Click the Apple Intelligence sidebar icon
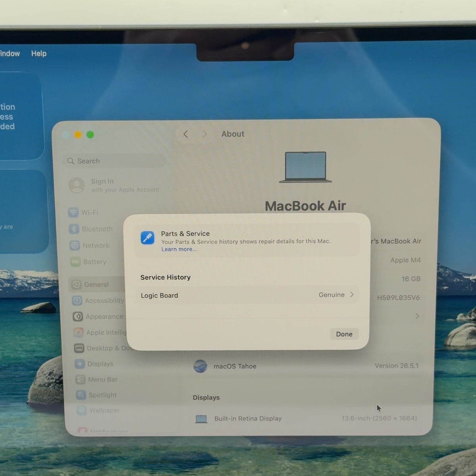The width and height of the screenshot is (476, 476). point(79,332)
